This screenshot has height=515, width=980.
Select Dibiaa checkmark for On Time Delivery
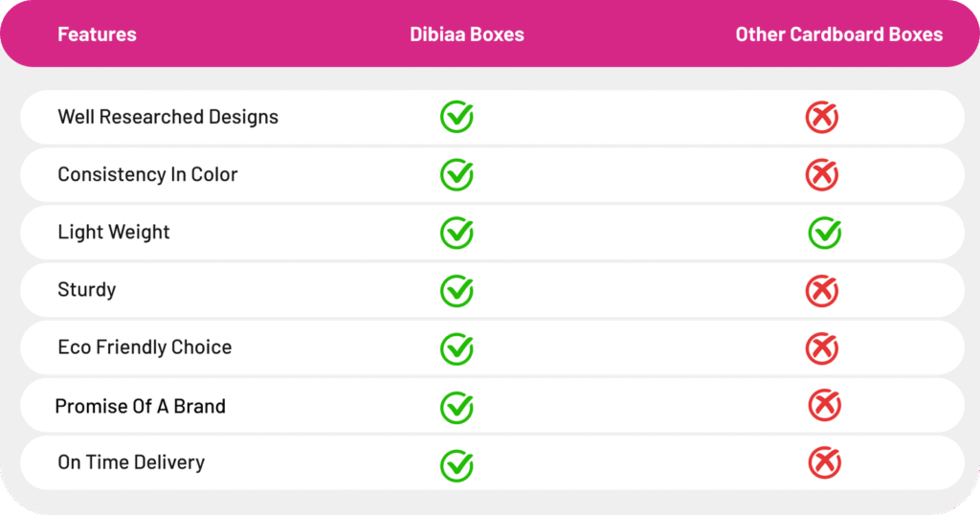[457, 465]
